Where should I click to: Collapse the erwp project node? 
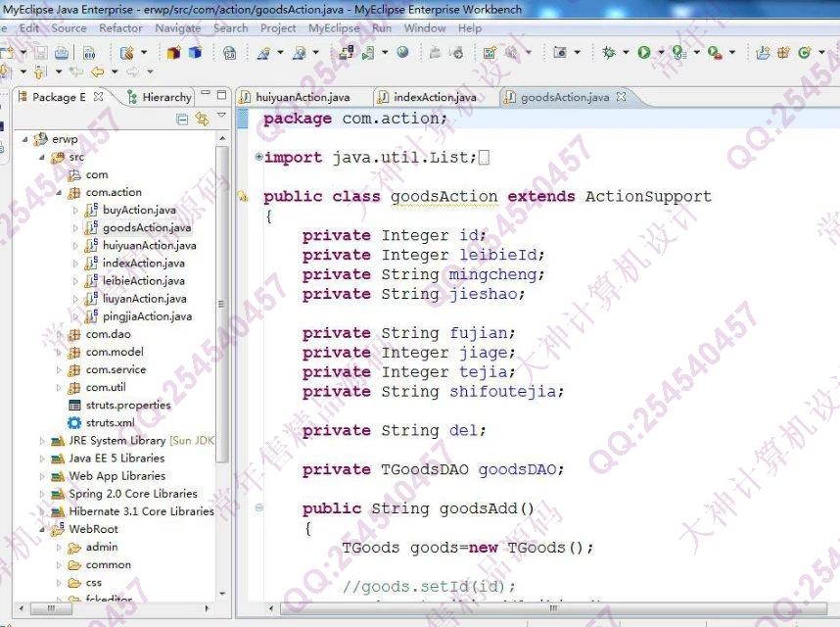[x=24, y=139]
